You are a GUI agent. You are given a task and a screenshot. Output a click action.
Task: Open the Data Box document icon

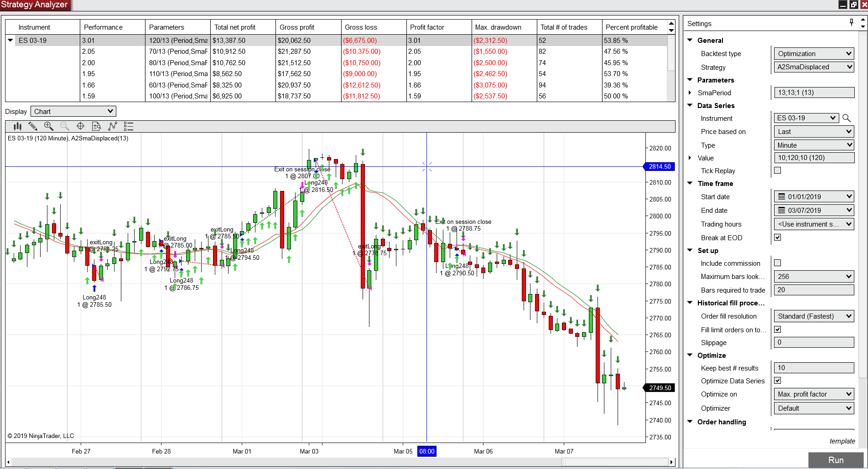pos(96,126)
